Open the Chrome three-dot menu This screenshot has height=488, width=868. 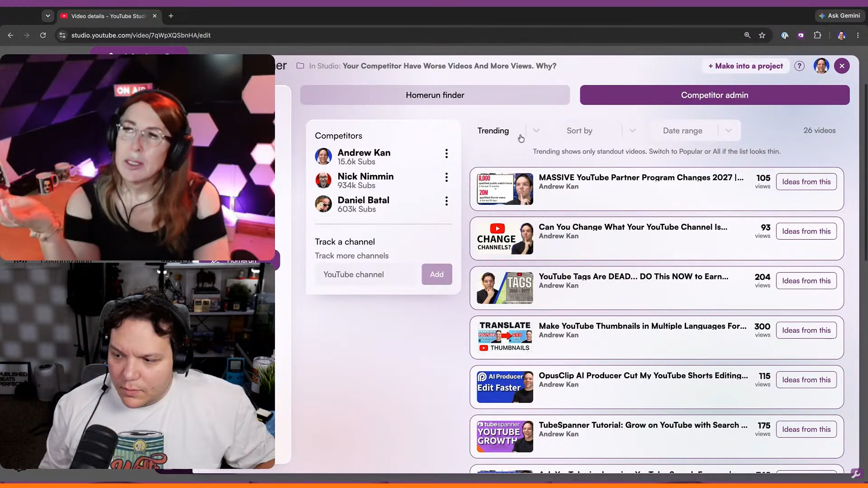pyautogui.click(x=858, y=35)
